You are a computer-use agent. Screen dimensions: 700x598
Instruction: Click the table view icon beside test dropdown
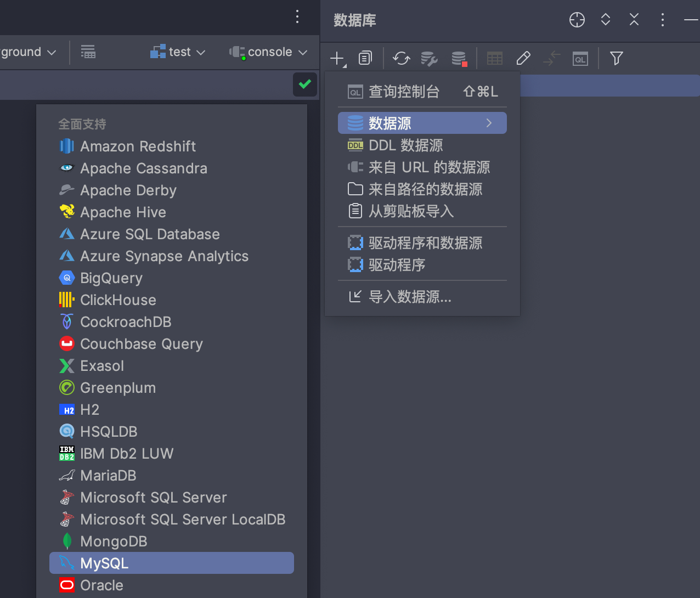coord(88,52)
